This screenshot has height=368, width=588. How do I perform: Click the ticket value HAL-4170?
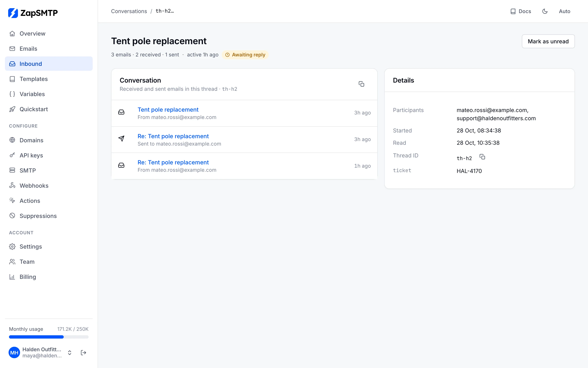pyautogui.click(x=469, y=171)
